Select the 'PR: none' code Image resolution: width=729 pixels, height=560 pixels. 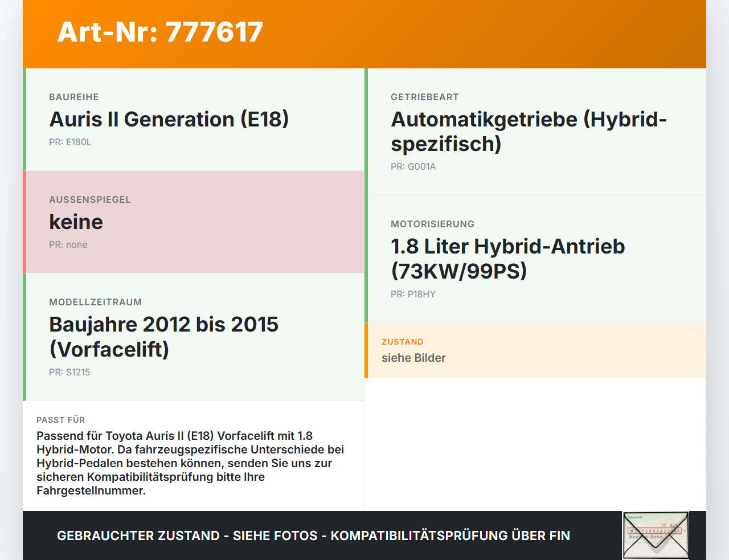click(68, 245)
